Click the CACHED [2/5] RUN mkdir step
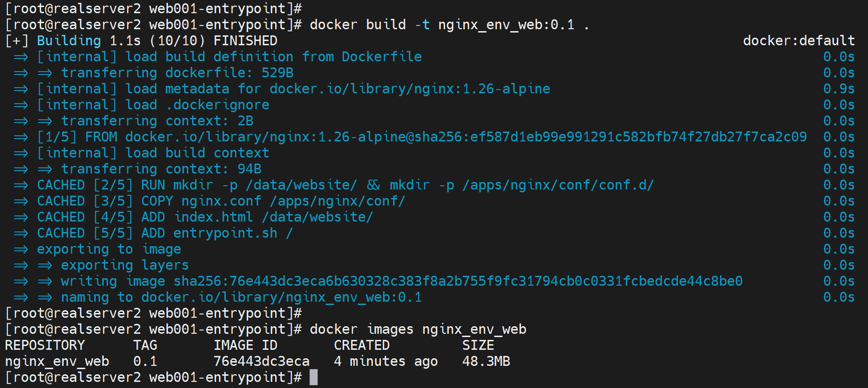 coord(345,185)
